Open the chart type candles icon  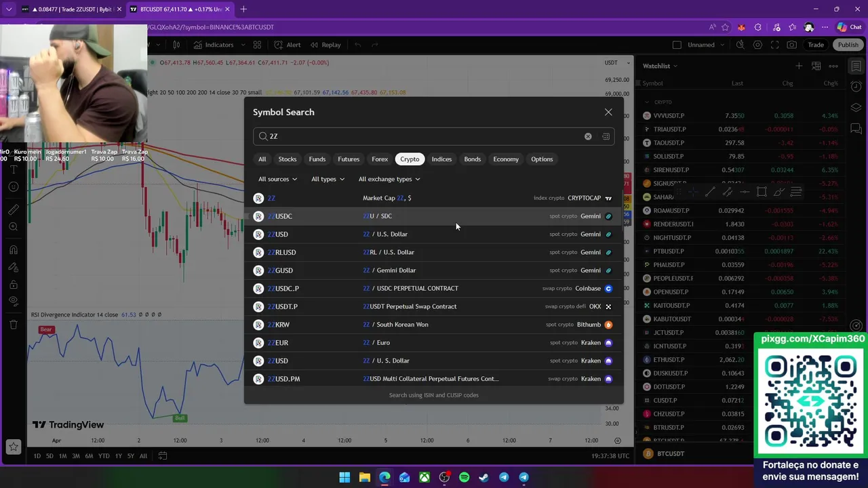(x=176, y=45)
